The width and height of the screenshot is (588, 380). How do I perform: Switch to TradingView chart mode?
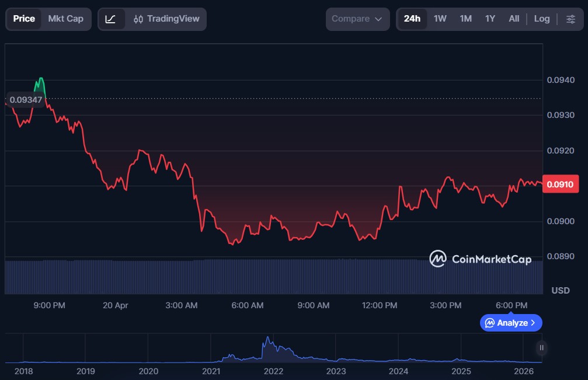[x=166, y=19]
